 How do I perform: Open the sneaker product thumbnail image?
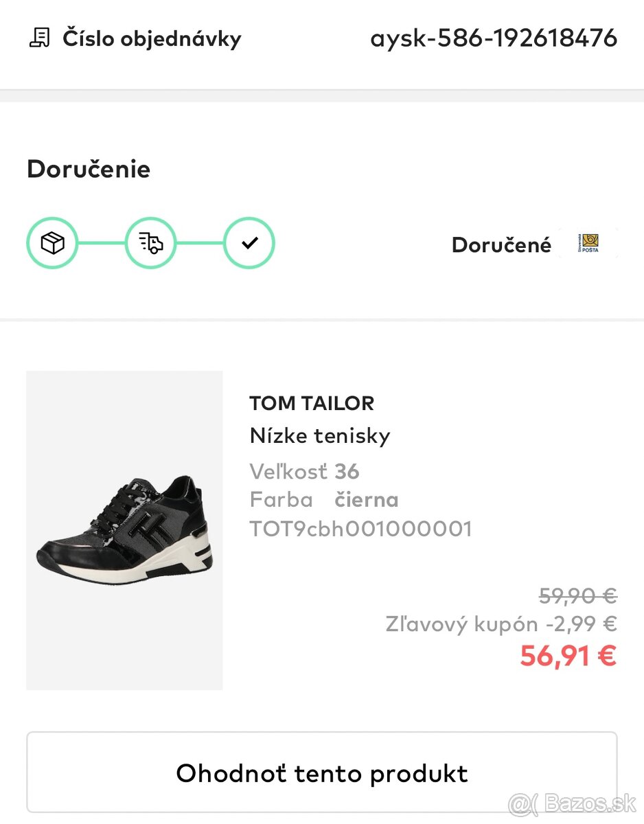click(124, 529)
